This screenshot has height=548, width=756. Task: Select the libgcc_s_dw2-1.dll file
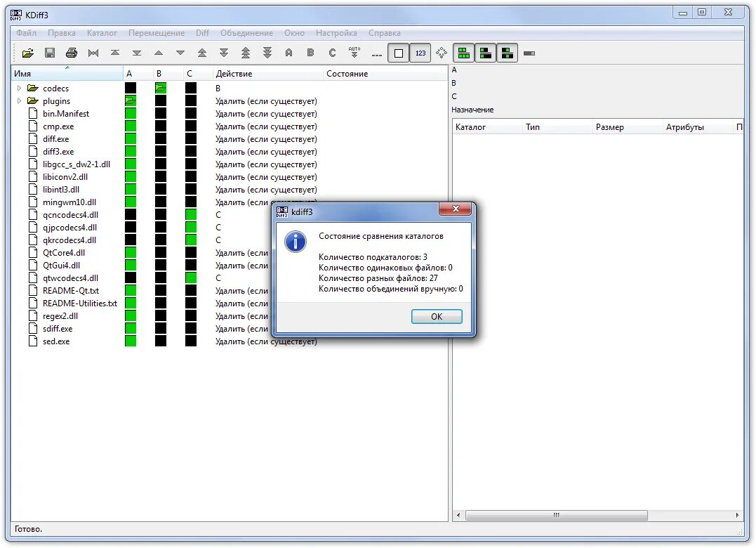click(77, 164)
